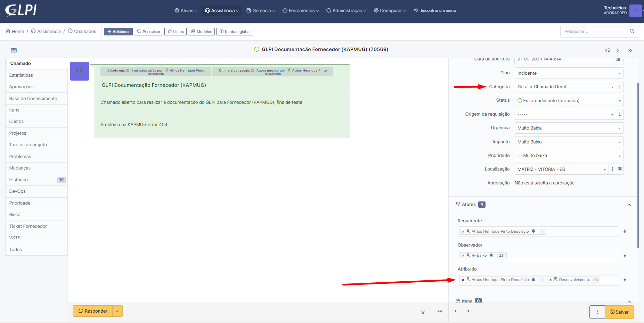Select the Chamado tab
The width and height of the screenshot is (644, 323).
click(36, 63)
